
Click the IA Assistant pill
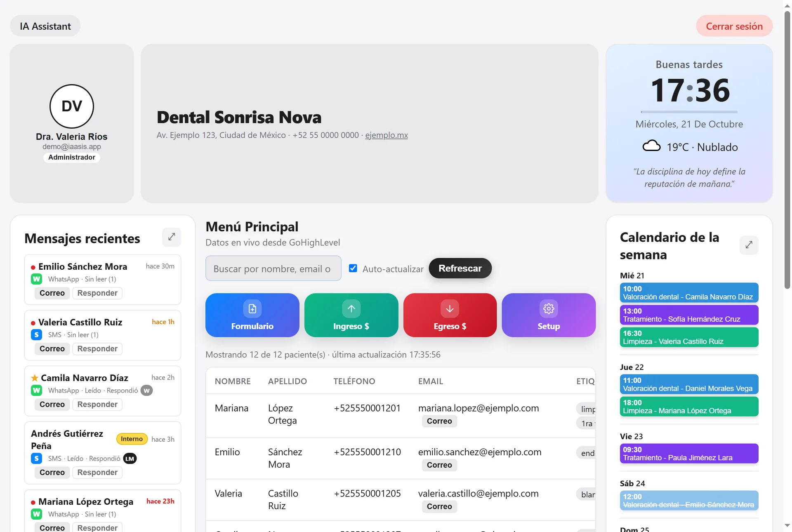click(45, 26)
